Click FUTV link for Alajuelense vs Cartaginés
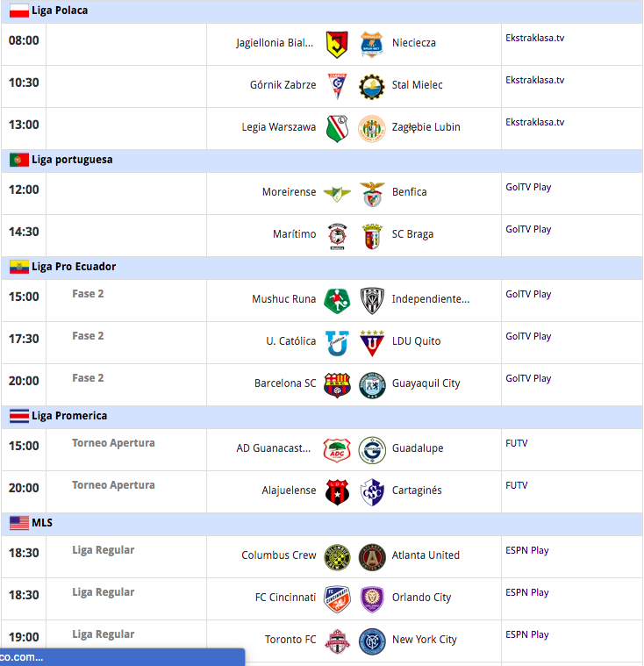 517,485
